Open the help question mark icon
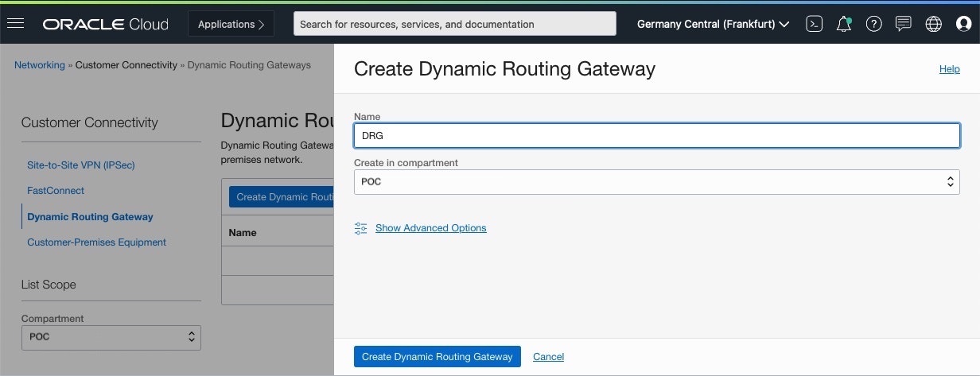Screen dimensions: 980x376 [x=874, y=24]
